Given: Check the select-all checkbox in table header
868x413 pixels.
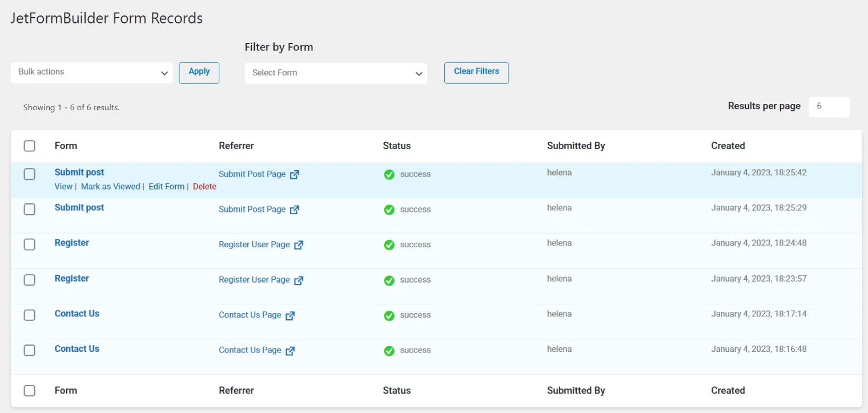Looking at the screenshot, I should click(30, 146).
